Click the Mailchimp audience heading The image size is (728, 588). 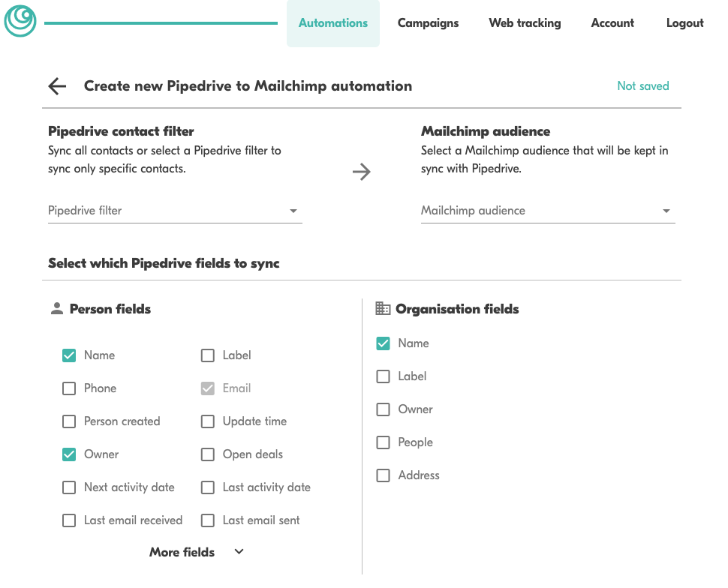point(486,131)
